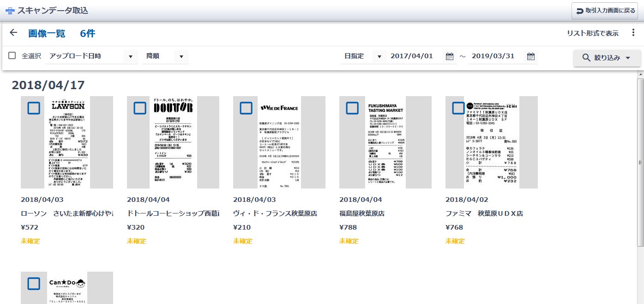Click the search icon in 絞り込み button

586,58
